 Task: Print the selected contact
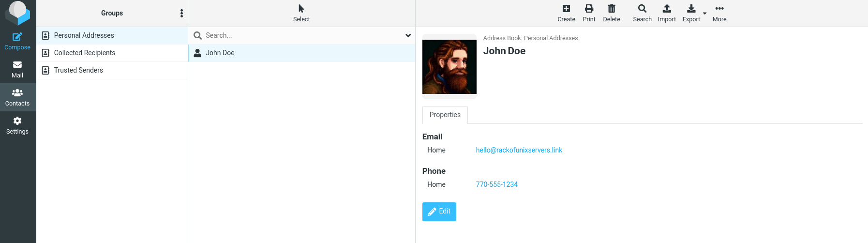coord(589,13)
